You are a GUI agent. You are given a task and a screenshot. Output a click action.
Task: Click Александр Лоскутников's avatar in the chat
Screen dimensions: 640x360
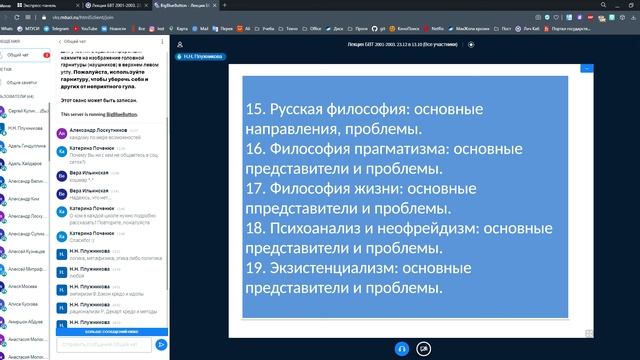(x=62, y=133)
